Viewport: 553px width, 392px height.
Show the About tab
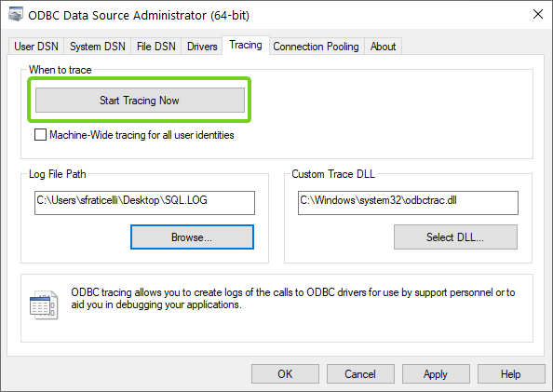(x=383, y=47)
